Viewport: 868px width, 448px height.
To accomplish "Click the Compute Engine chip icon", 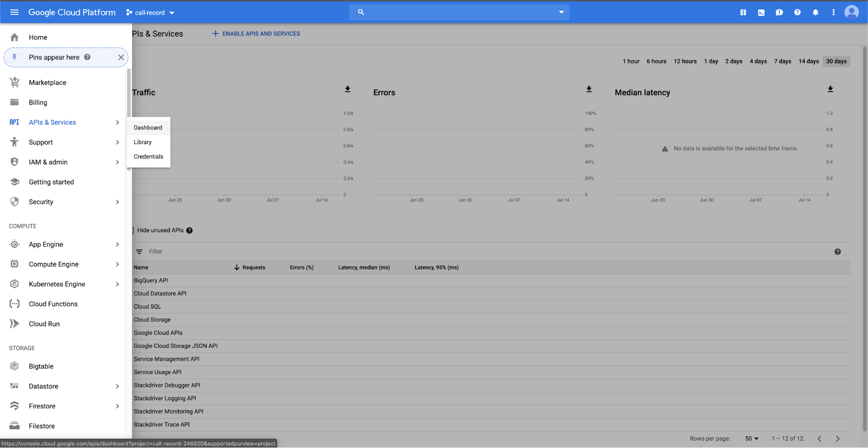I will click(x=14, y=264).
